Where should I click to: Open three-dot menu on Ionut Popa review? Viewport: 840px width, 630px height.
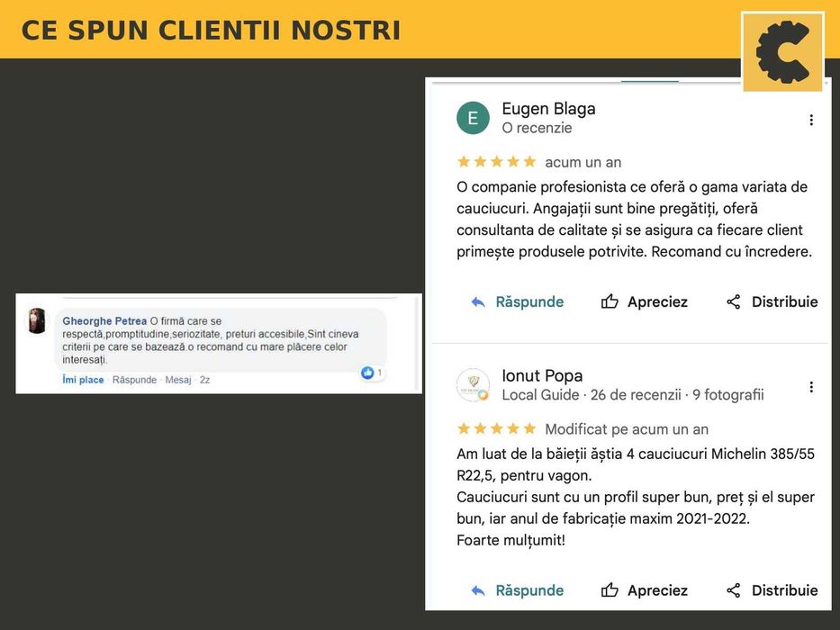[811, 387]
